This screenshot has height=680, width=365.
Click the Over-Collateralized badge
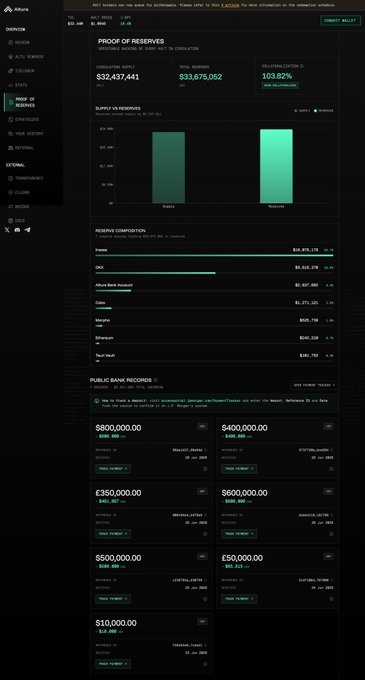280,85
